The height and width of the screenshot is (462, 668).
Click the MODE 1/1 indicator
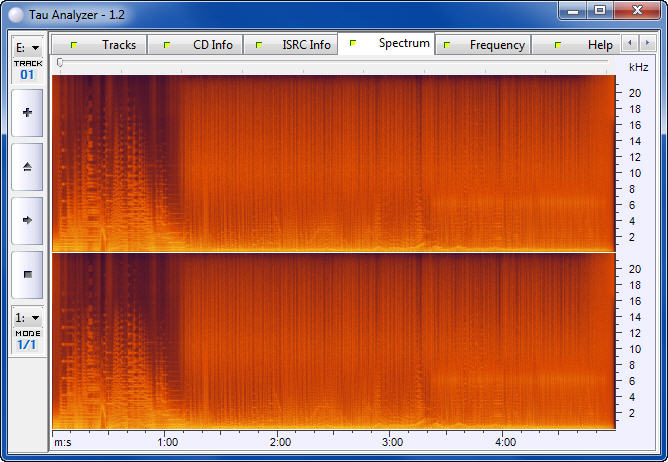27,339
